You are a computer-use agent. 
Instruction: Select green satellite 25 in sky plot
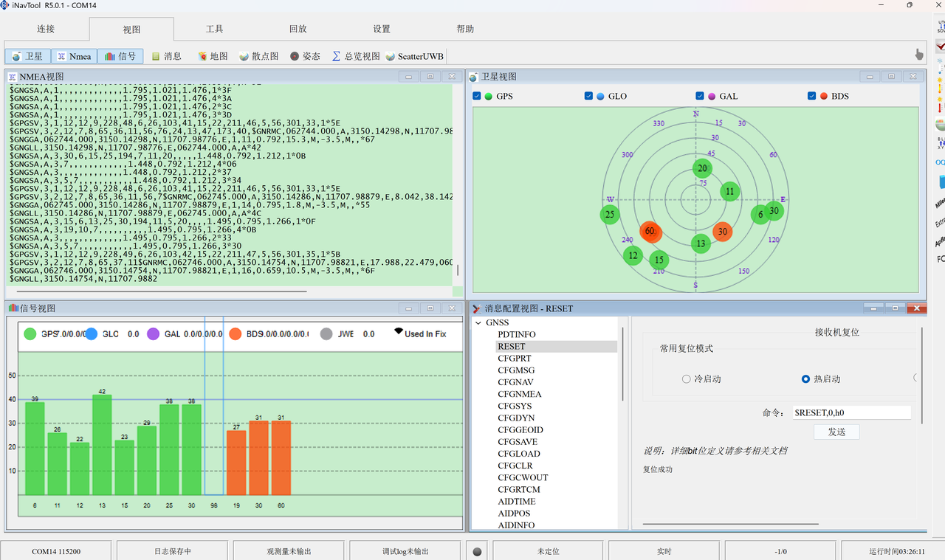click(x=609, y=215)
